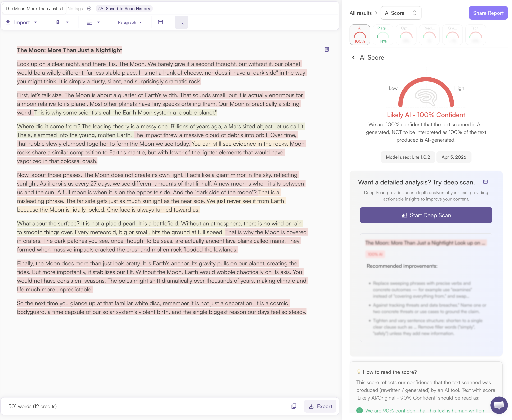
Task: Click the clear formatting toolbar icon
Action: (x=181, y=22)
